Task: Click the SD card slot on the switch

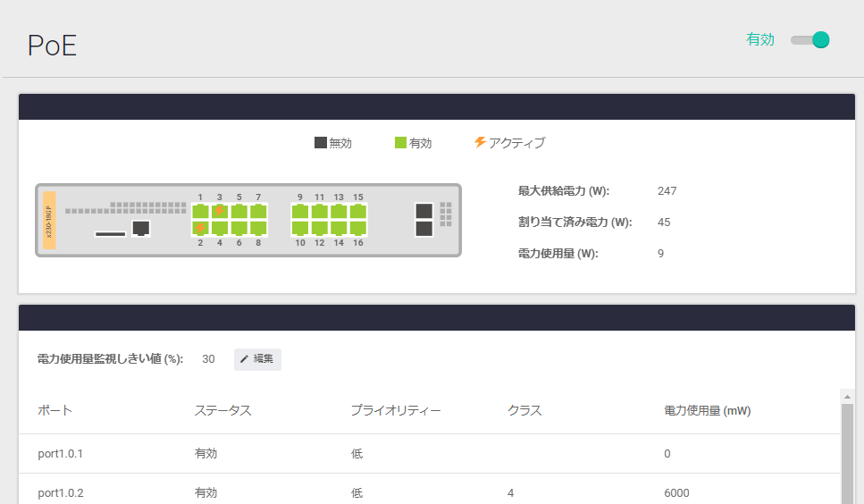Action: pyautogui.click(x=110, y=234)
